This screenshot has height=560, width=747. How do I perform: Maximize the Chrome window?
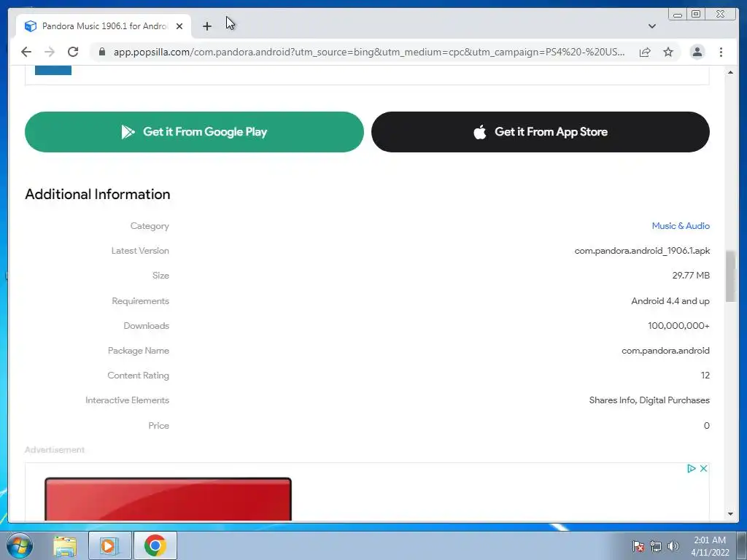tap(696, 15)
